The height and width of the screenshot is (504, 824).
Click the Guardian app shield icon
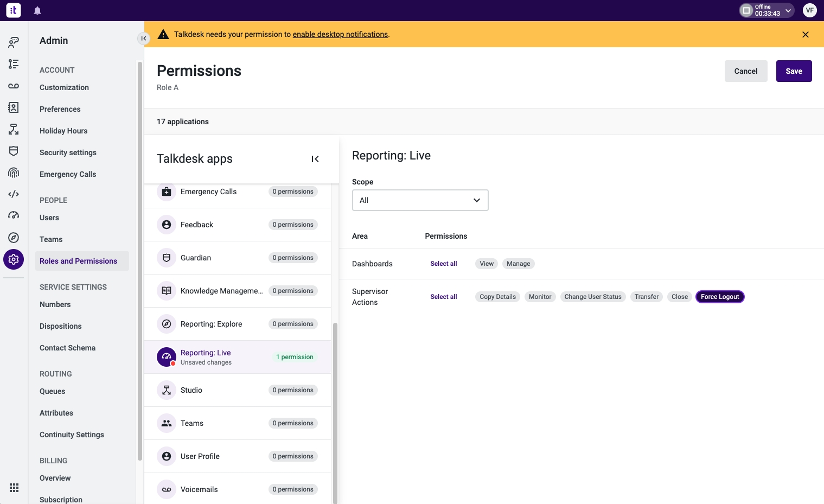click(x=167, y=258)
